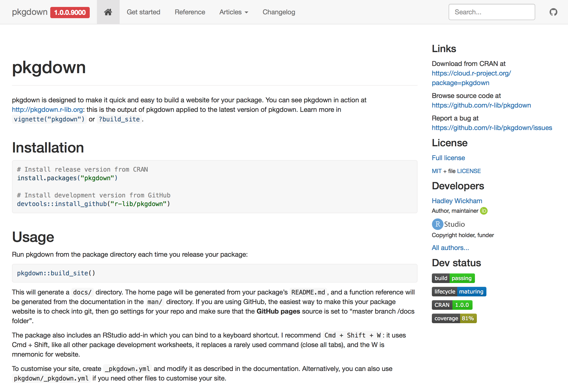568x392 pixels.
Task: Click the 'Author, maintainer' text
Action: click(x=455, y=211)
